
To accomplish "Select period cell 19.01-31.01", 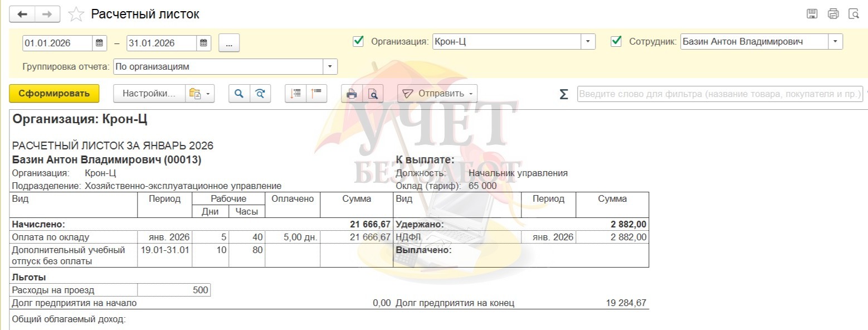I will pyautogui.click(x=165, y=255).
